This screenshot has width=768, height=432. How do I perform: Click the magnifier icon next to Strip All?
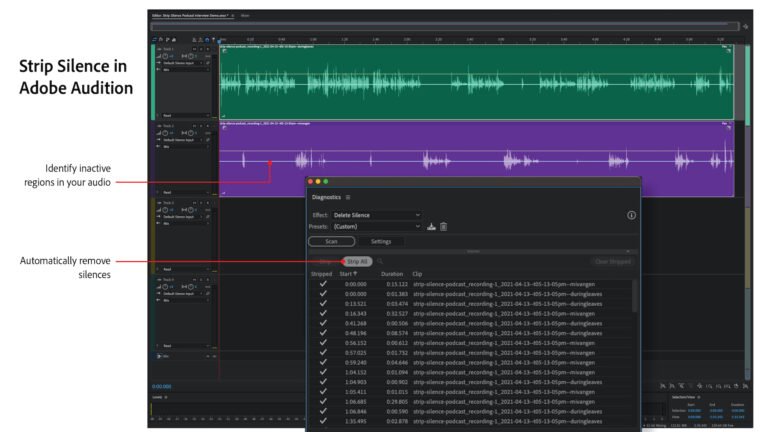tap(380, 262)
